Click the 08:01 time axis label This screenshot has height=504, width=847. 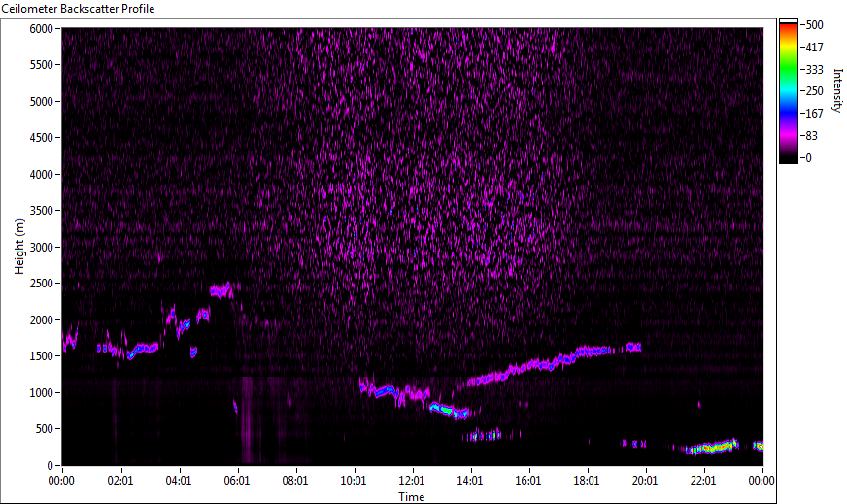click(x=295, y=481)
